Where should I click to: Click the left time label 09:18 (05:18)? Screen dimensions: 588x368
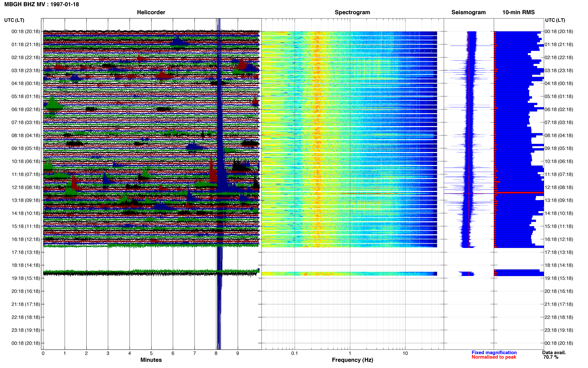click(x=26, y=148)
